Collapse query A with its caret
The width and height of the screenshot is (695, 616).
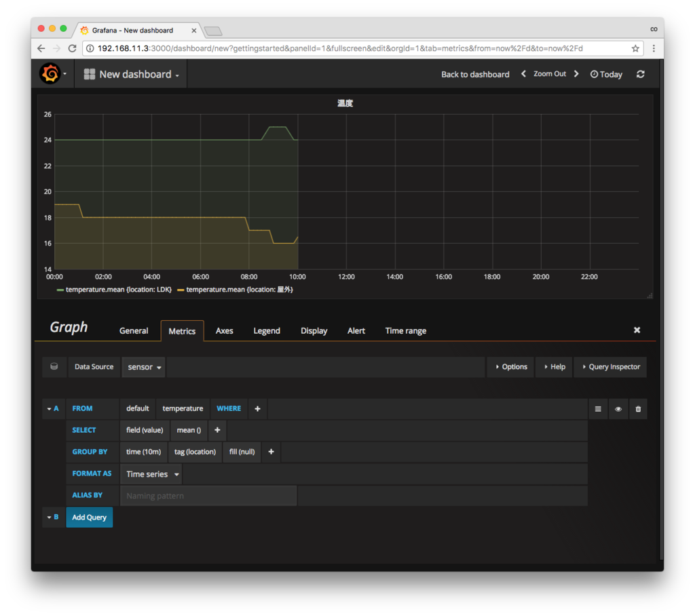click(x=49, y=408)
